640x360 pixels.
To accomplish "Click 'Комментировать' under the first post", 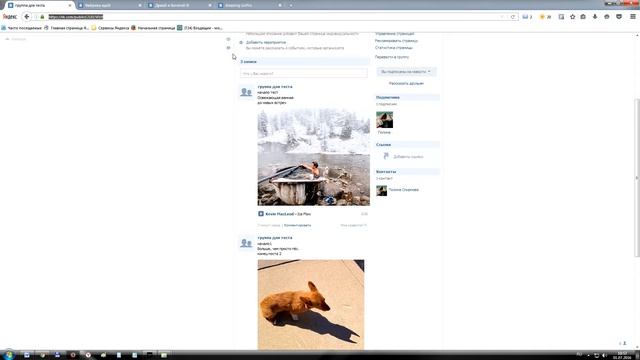I will click(297, 225).
